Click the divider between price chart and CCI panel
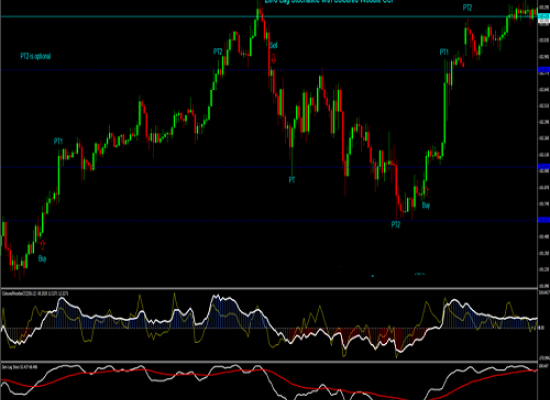 [269, 288]
